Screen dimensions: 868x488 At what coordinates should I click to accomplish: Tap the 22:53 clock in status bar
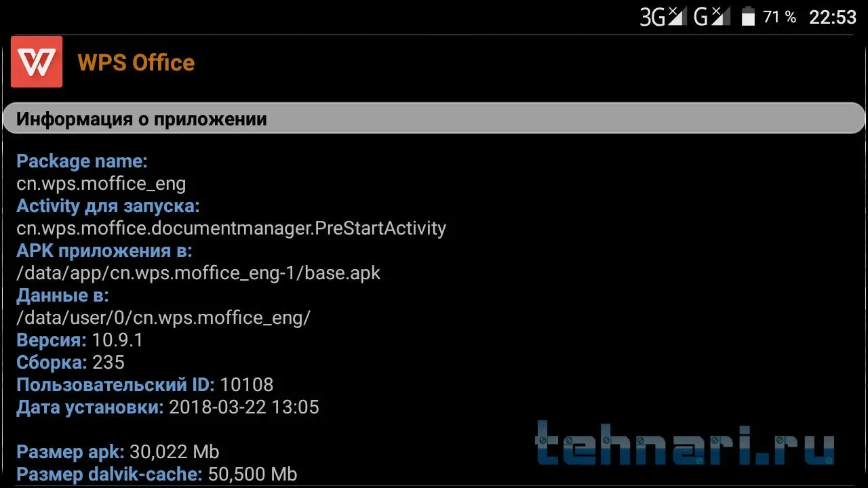833,17
